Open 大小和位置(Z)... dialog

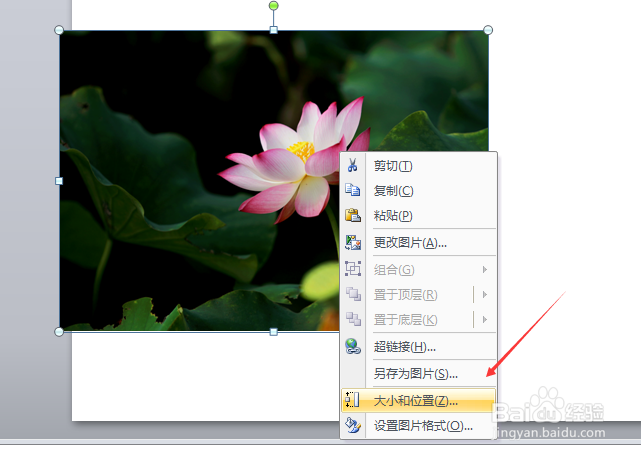(419, 400)
